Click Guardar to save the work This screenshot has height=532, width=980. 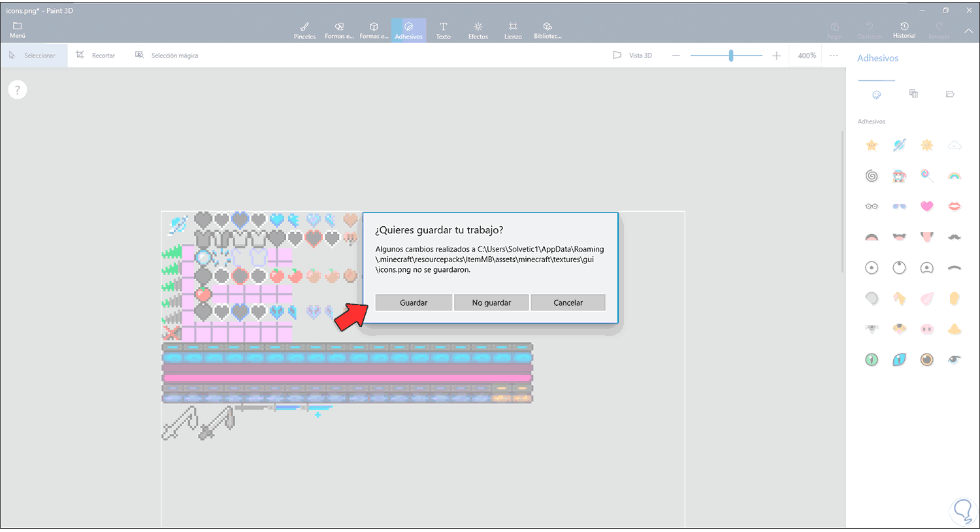[x=414, y=303]
